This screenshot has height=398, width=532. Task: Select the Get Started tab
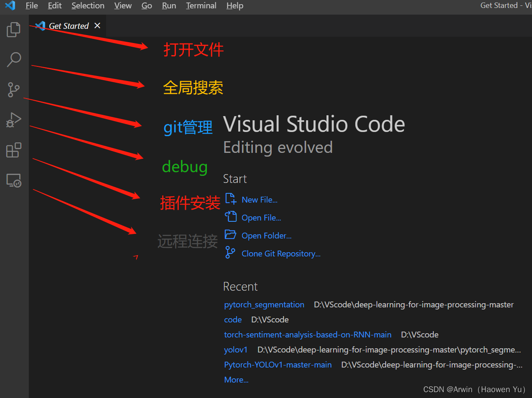68,25
